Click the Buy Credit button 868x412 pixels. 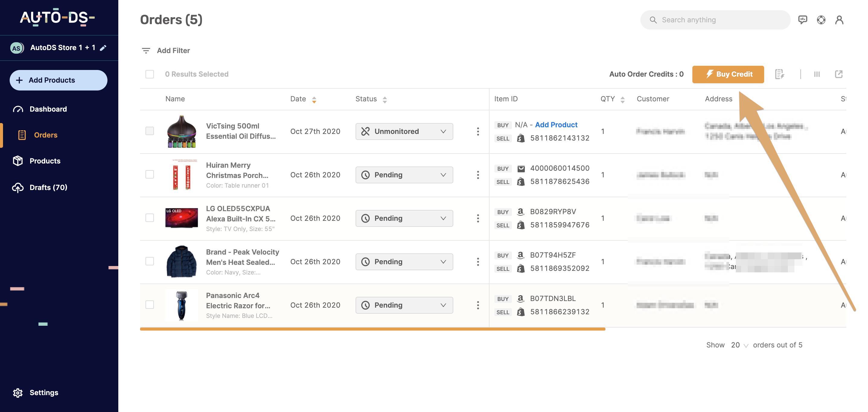tap(728, 74)
